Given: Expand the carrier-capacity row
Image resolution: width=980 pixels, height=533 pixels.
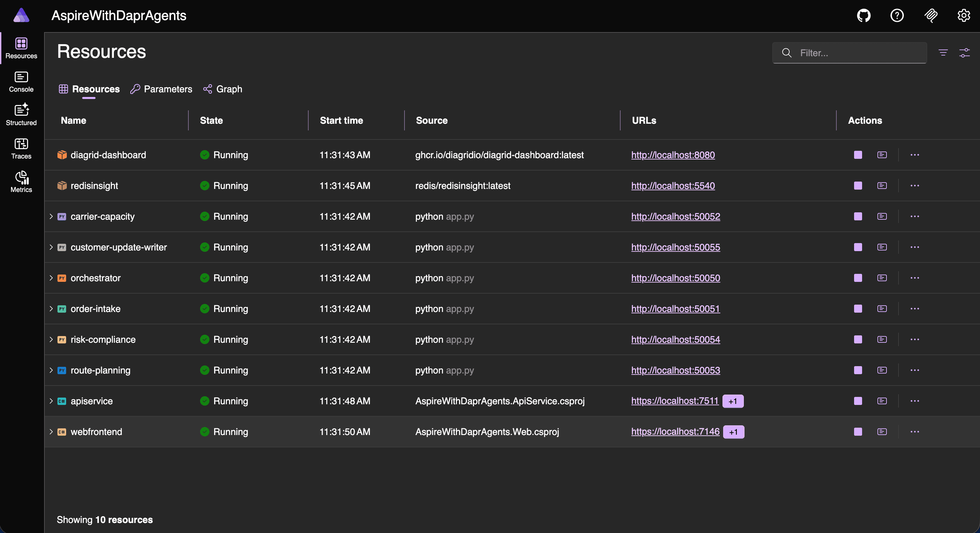Looking at the screenshot, I should click(x=51, y=217).
